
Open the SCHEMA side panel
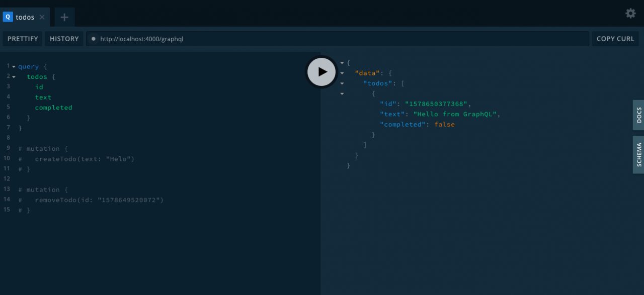pyautogui.click(x=638, y=155)
